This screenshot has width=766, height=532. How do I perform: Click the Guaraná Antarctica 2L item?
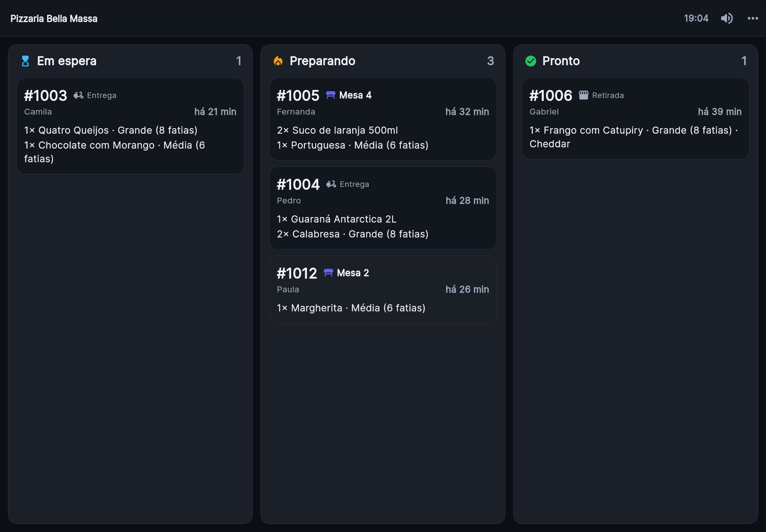coord(337,219)
